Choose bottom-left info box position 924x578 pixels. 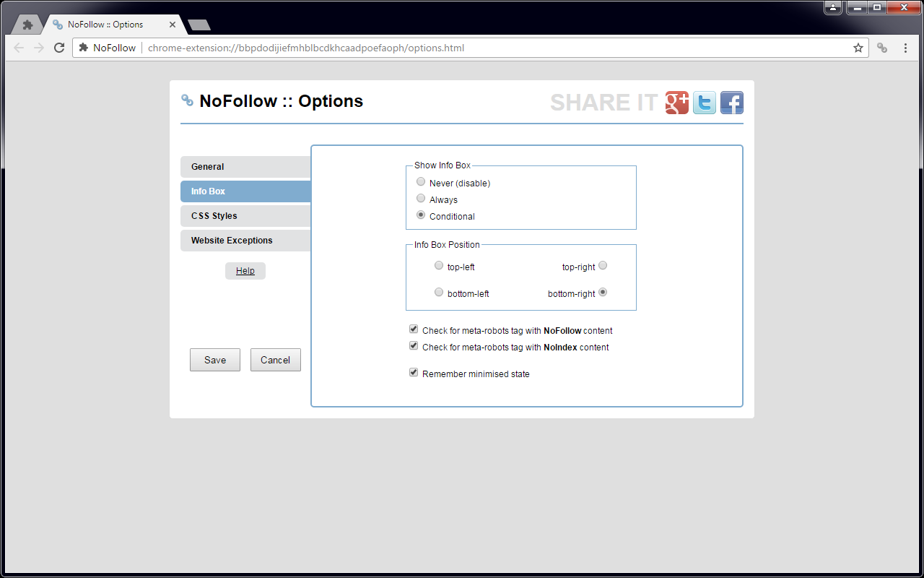coord(439,293)
